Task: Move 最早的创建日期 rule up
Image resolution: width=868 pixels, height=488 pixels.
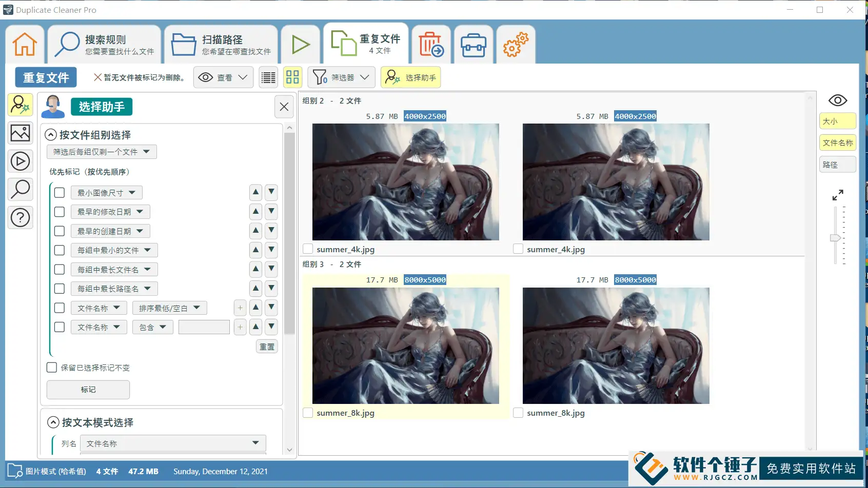Action: (255, 231)
